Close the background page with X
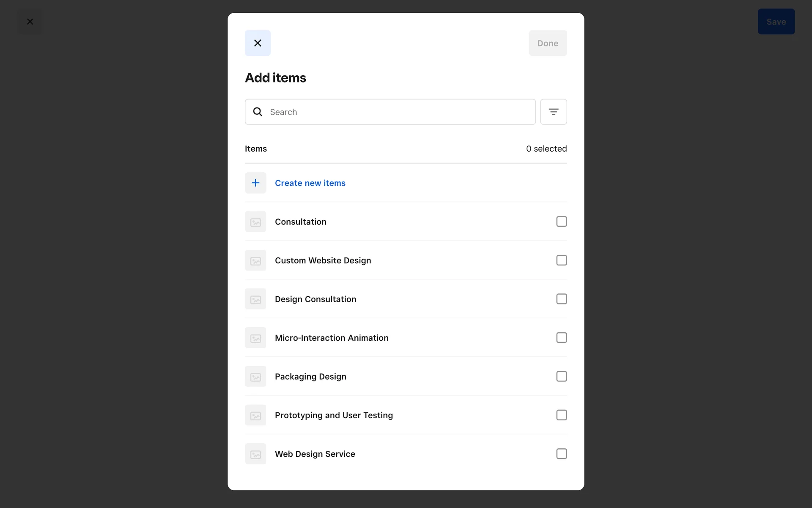This screenshot has width=812, height=508. [30, 22]
